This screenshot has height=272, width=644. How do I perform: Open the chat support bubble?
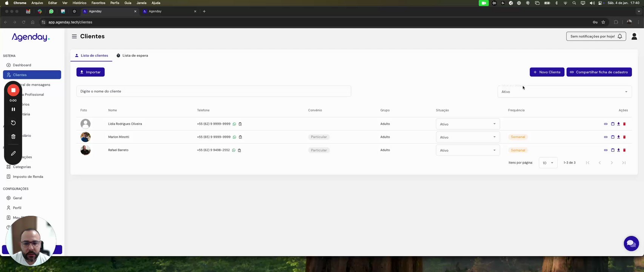pyautogui.click(x=631, y=244)
